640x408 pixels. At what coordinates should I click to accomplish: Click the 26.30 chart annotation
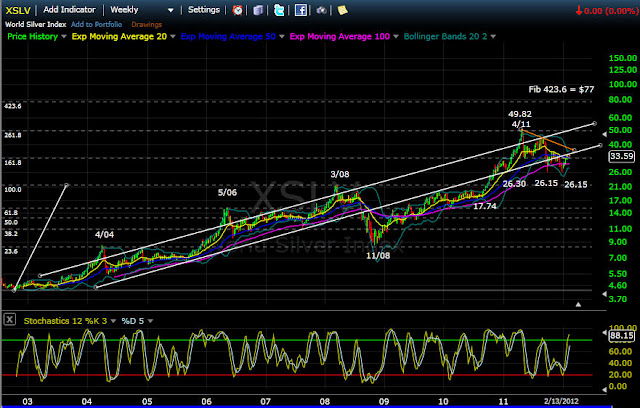pos(514,184)
